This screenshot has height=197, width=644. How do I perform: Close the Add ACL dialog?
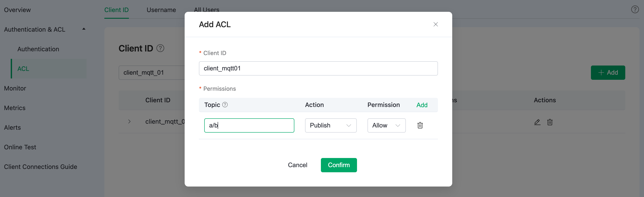pos(436,24)
